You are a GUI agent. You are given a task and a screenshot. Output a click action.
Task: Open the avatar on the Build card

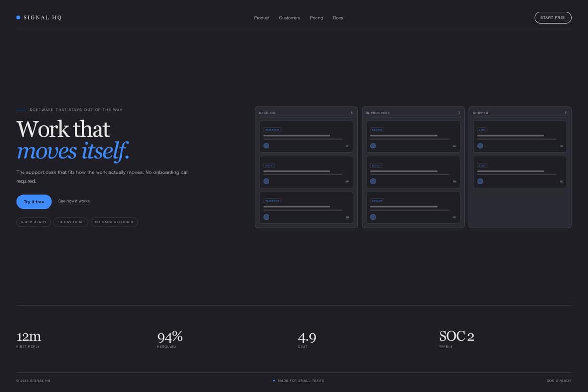[373, 181]
